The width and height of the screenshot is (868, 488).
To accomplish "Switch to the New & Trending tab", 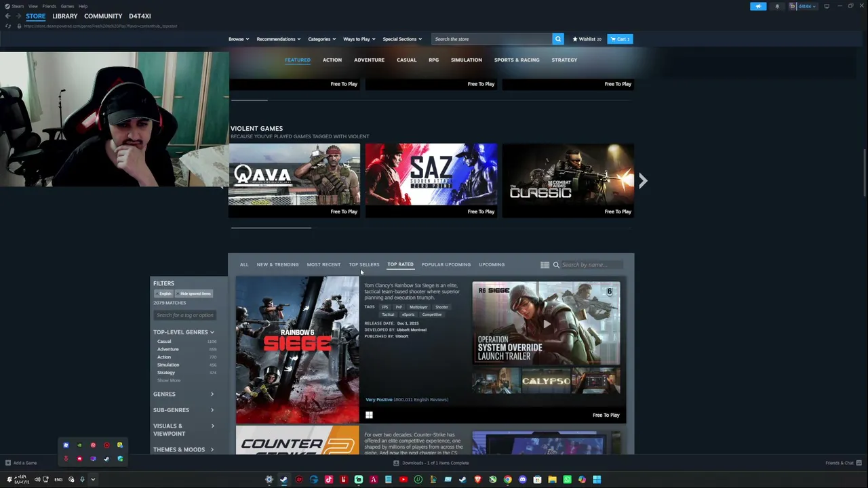I will click(x=277, y=264).
